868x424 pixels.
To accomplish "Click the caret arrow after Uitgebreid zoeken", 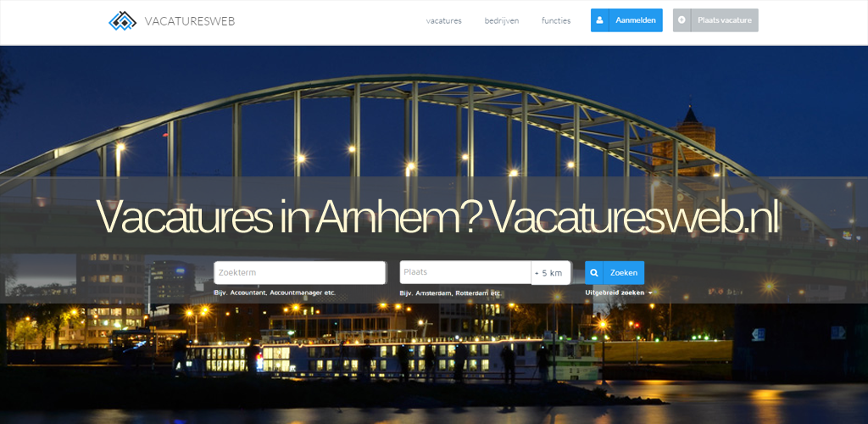I will pos(650,293).
